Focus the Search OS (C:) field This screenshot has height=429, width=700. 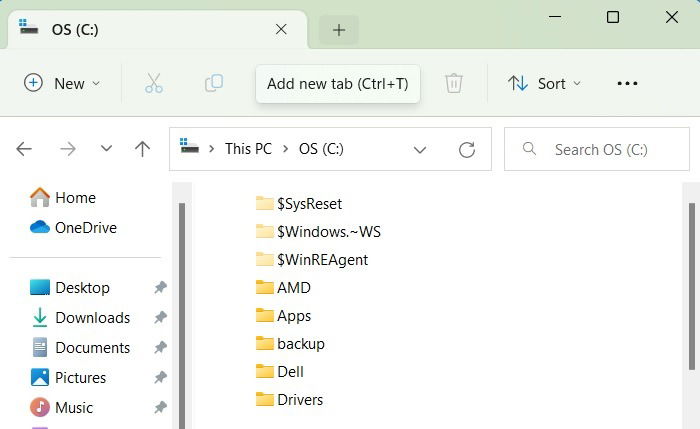click(x=597, y=149)
